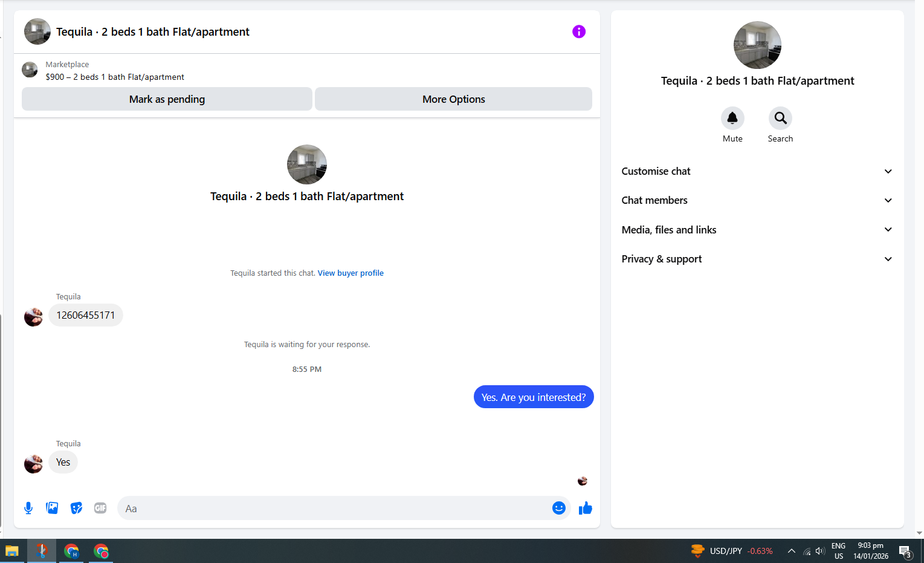Record a voice clip microphone icon
The image size is (924, 563).
pos(28,508)
